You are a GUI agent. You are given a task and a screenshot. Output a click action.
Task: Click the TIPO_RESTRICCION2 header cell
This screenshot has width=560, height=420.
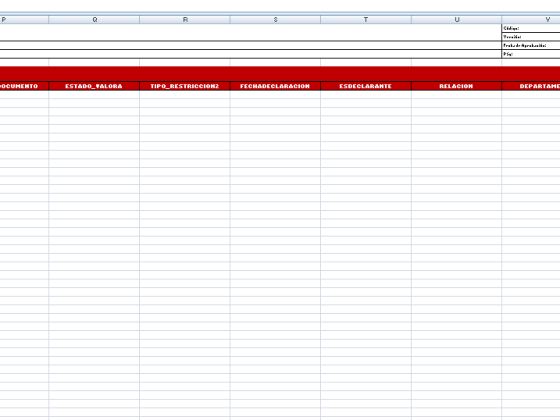(185, 86)
